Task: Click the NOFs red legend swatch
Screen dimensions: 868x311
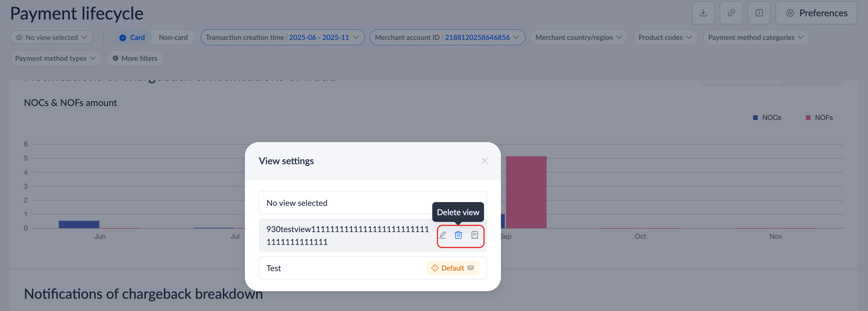Action: coord(808,118)
